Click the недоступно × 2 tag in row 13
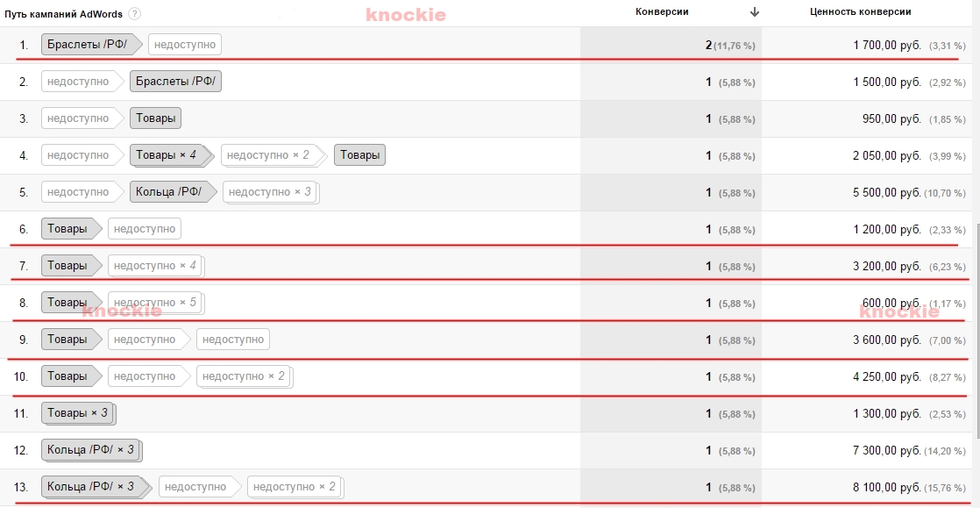 (x=295, y=487)
